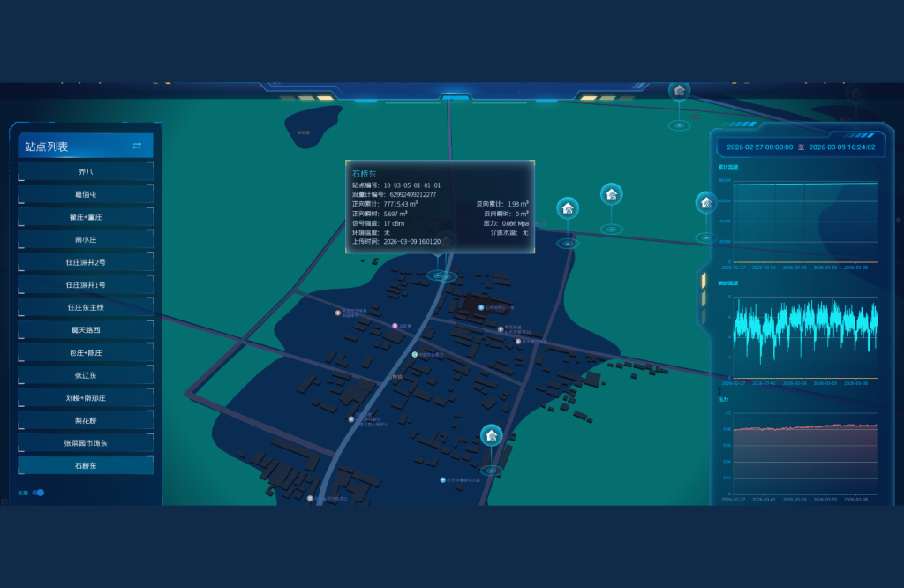This screenshot has height=588, width=904.
Task: Click the ripple marker under 石桥东 popup
Action: click(x=441, y=275)
